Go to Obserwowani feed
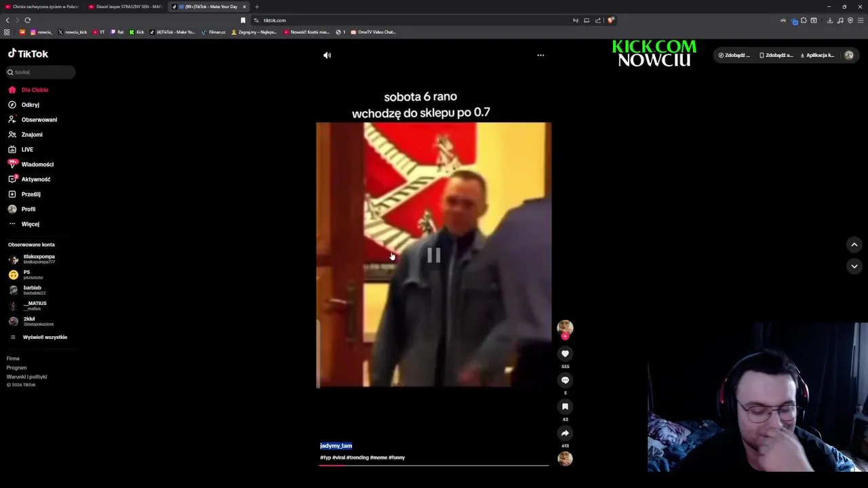The height and width of the screenshot is (488, 868). [33, 119]
